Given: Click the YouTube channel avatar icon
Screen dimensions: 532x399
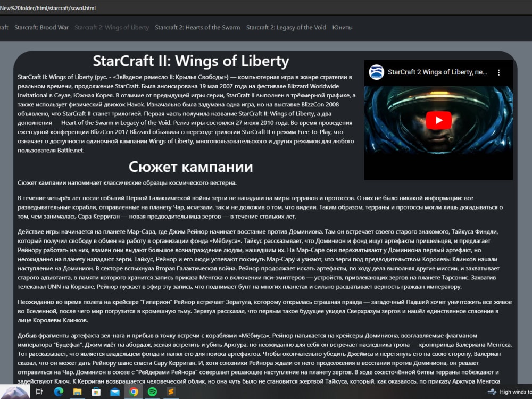Looking at the screenshot, I should pyautogui.click(x=376, y=72).
